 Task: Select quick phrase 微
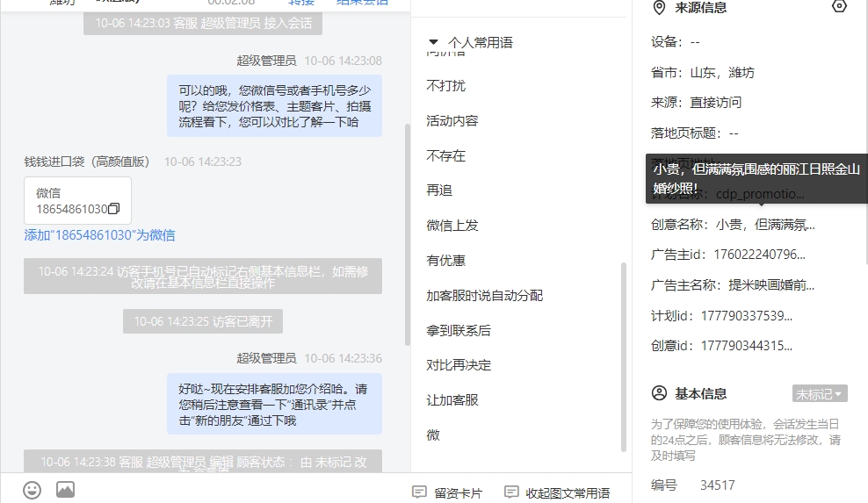pyautogui.click(x=433, y=435)
